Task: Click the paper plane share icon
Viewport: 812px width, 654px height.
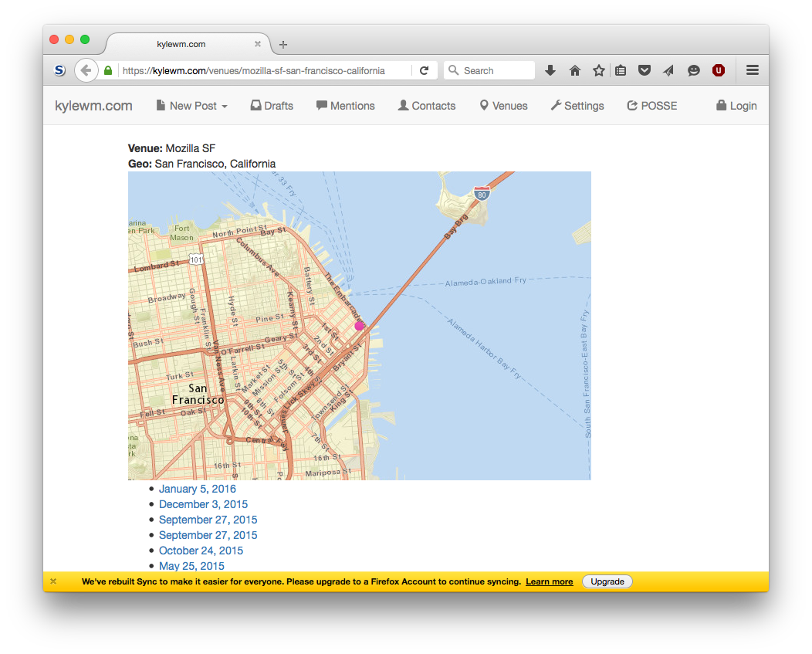Action: coord(668,70)
